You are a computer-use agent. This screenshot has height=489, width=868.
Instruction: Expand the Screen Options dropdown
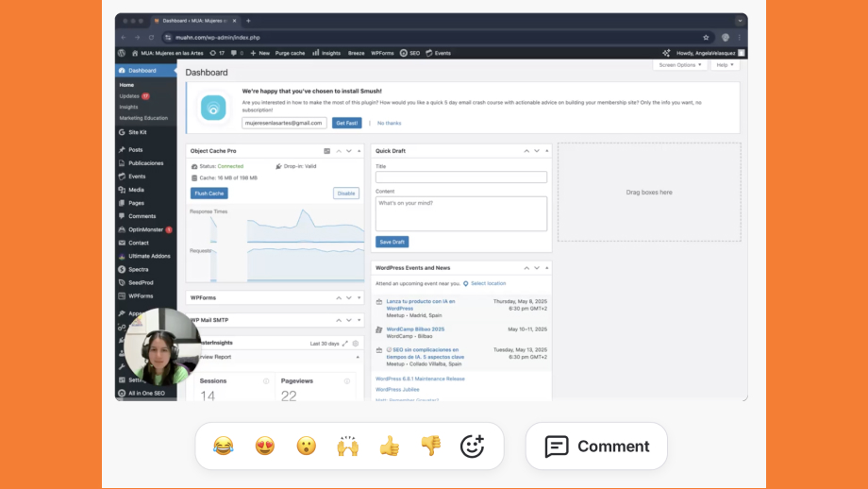coord(680,65)
